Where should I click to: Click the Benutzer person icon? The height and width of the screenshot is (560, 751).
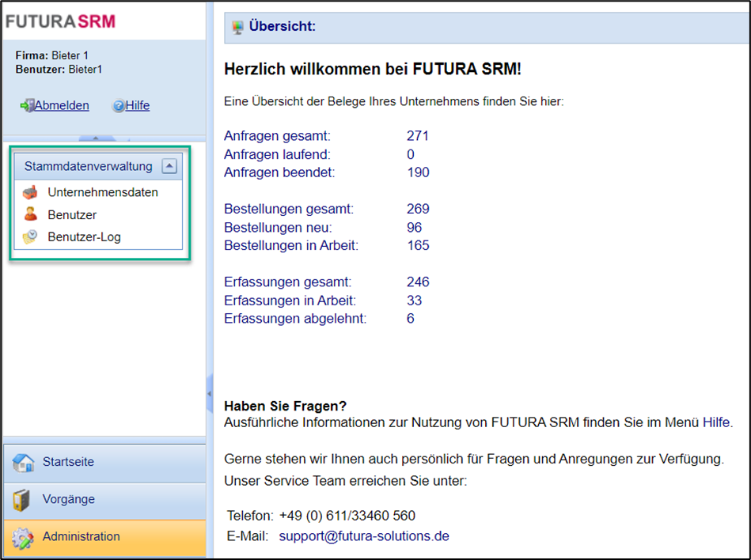pos(30,214)
